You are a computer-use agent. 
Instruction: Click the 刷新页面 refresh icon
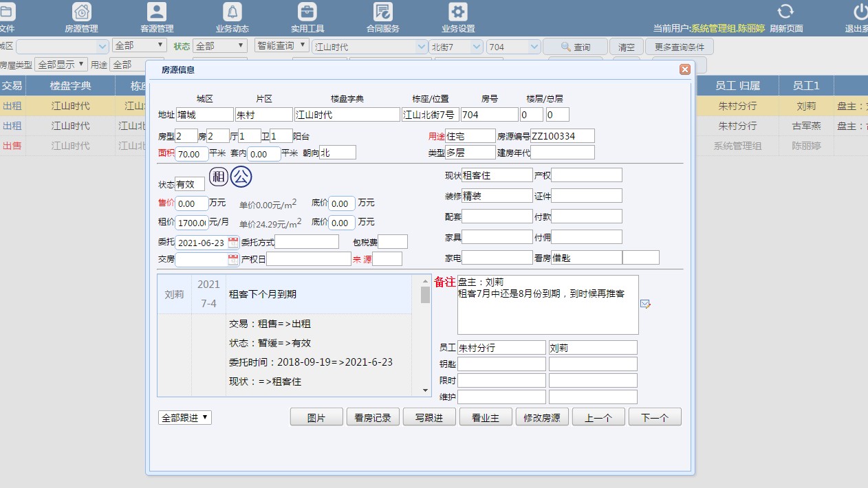click(x=786, y=12)
